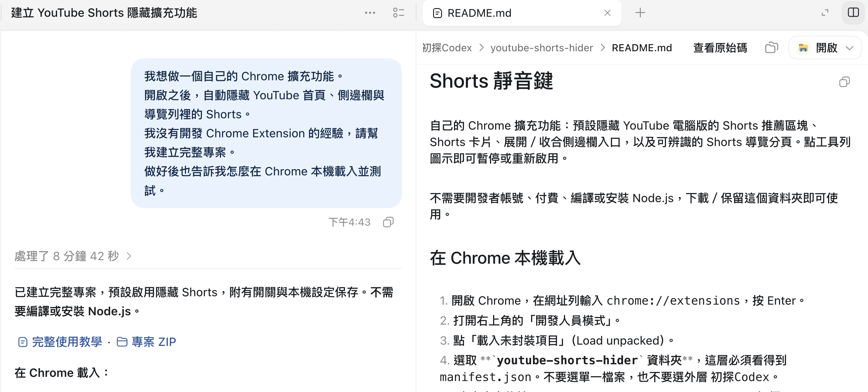Copy file path icon beside 查看原始碼
This screenshot has width=868, height=392.
(x=771, y=48)
